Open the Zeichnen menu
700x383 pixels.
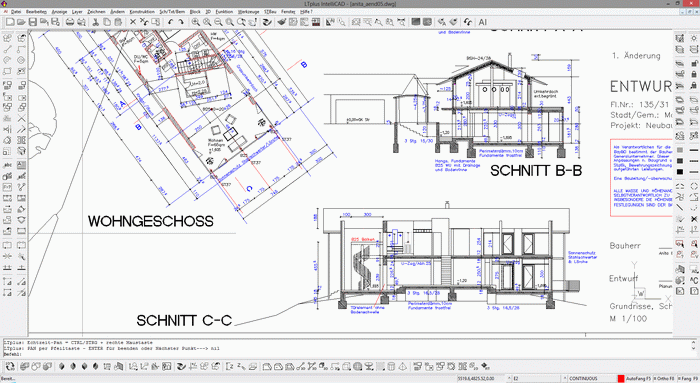pyautogui.click(x=96, y=12)
